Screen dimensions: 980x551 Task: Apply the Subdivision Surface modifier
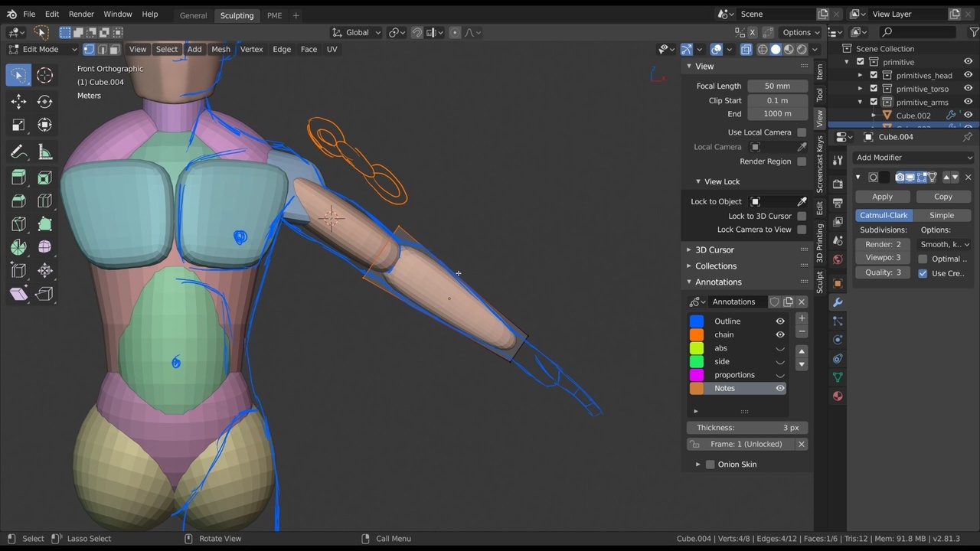tap(882, 196)
